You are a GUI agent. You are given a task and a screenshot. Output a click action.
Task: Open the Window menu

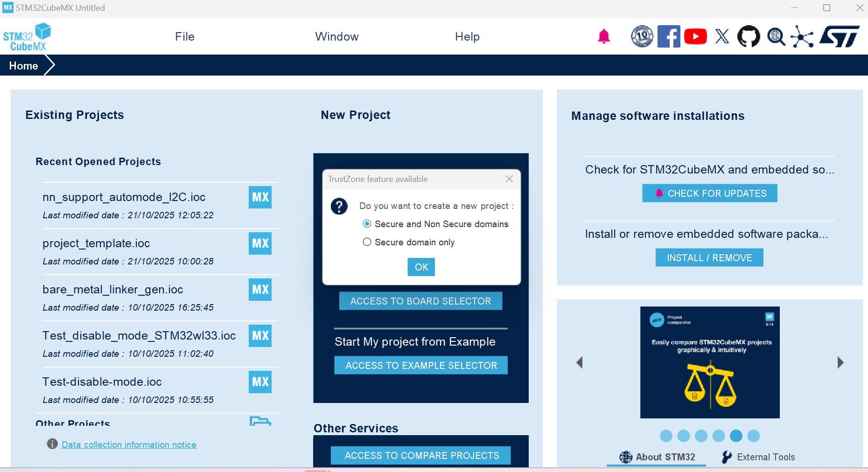[337, 37]
